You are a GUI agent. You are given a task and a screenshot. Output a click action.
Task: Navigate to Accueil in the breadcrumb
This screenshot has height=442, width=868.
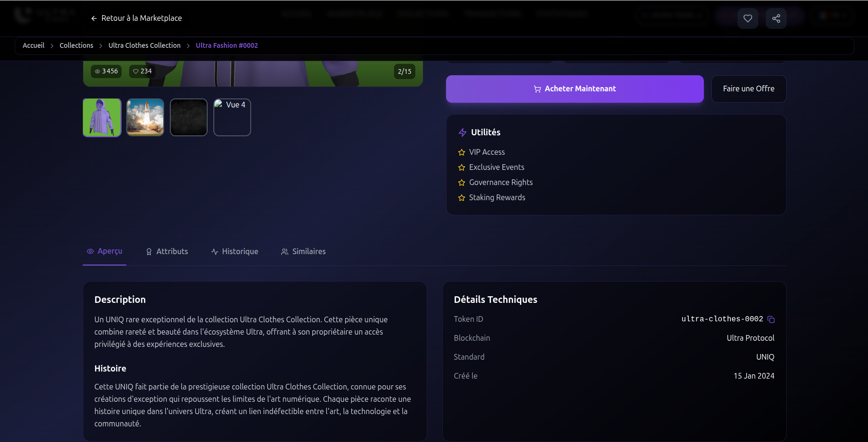pyautogui.click(x=33, y=45)
